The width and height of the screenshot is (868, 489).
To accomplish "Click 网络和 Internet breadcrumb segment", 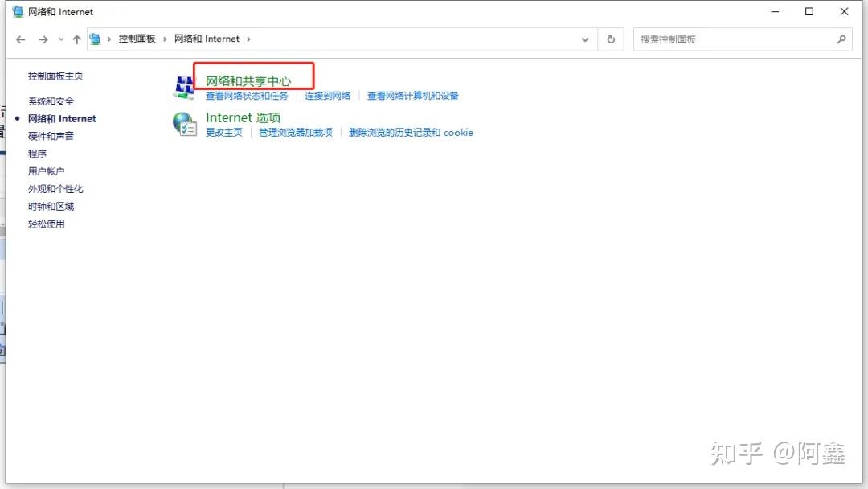I will pyautogui.click(x=207, y=39).
